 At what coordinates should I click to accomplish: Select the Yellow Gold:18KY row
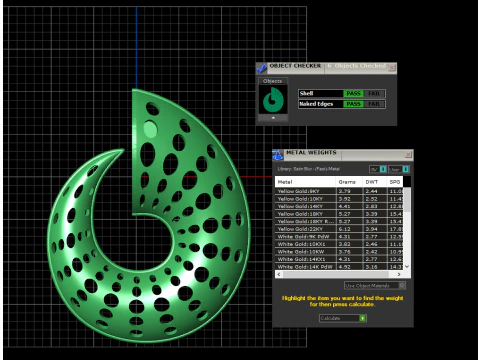click(340, 214)
